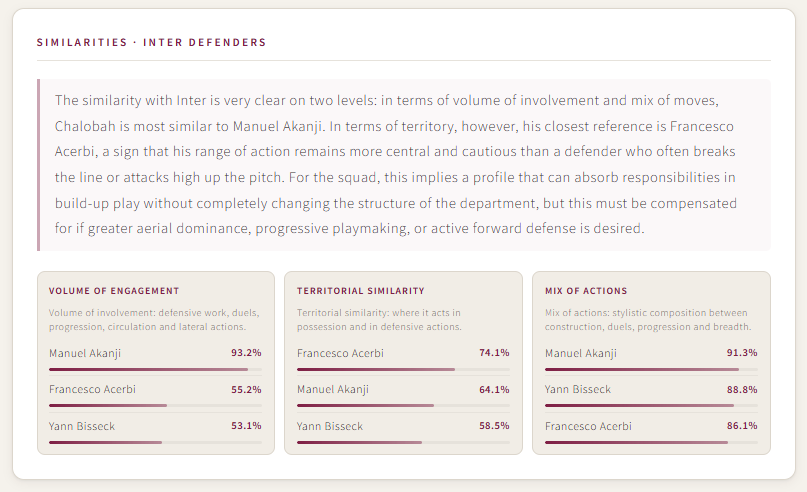Click Manuel Akanji in Territorial Similarity
This screenshot has height=492, width=807.
332,389
